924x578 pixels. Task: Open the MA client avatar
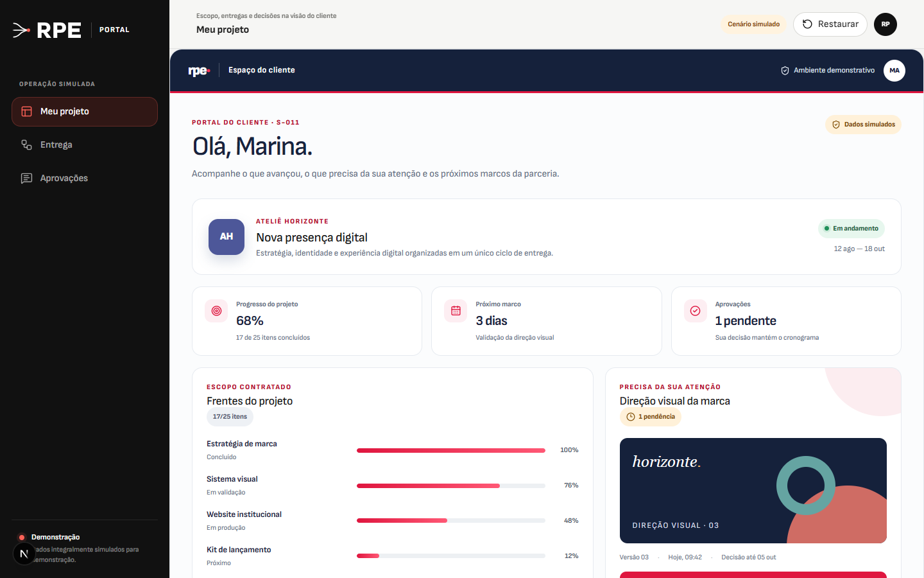(x=894, y=71)
